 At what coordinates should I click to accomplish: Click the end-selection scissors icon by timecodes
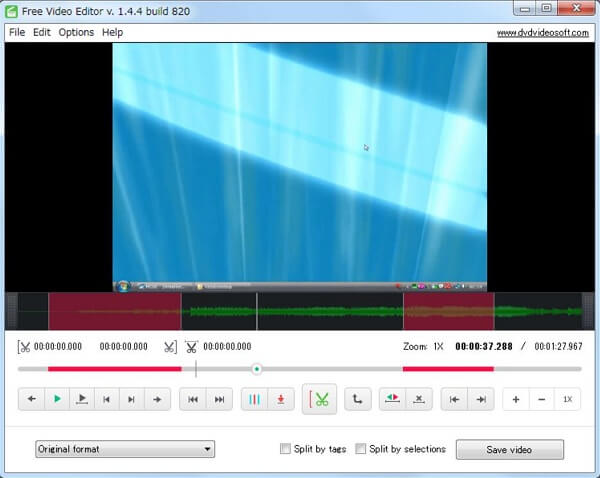coord(170,347)
